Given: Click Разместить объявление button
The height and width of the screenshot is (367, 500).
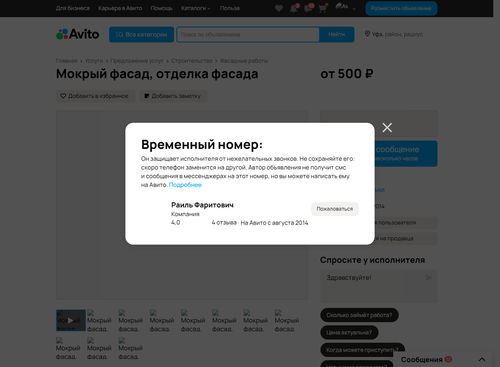Looking at the screenshot, I should [401, 8].
